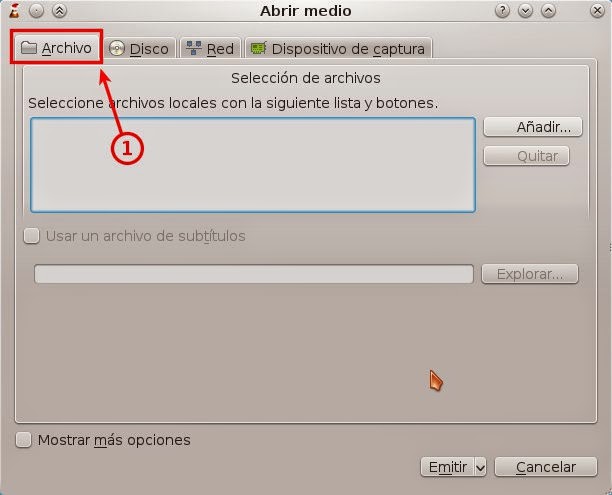Click the up-chevron maximize title bar button
The height and width of the screenshot is (495, 612).
click(548, 11)
